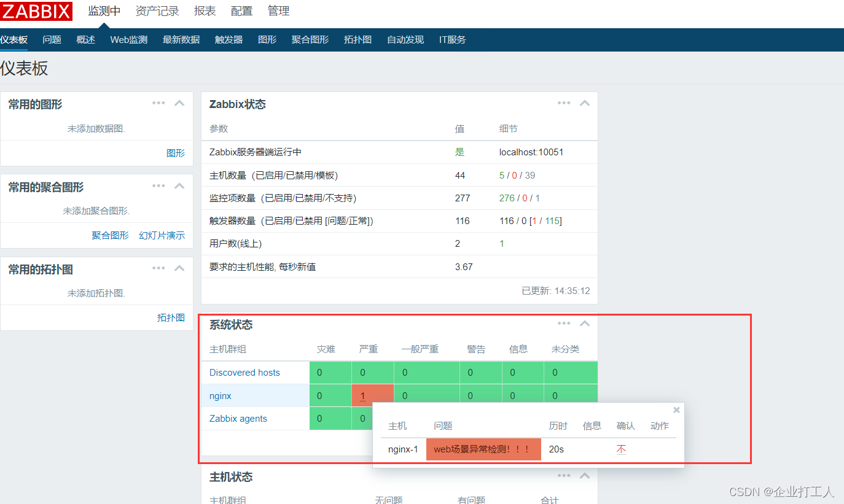
Task: Click the 不 acknowledge link in the popup
Action: pos(621,449)
